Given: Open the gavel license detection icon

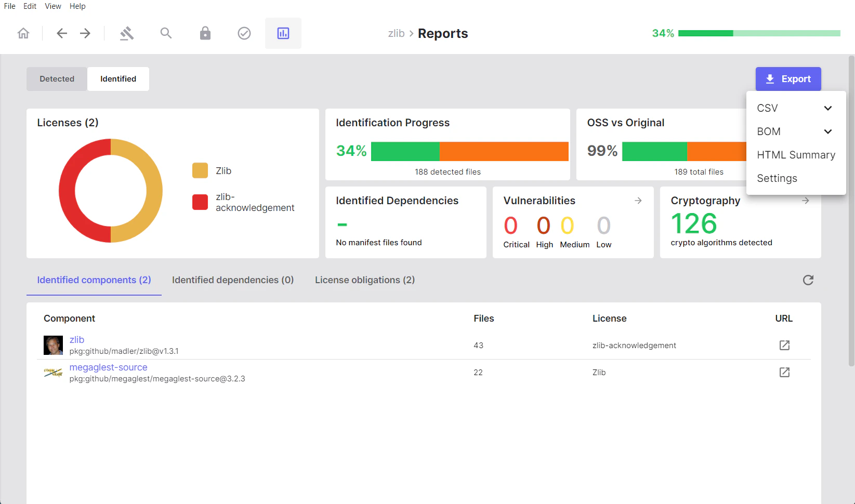Looking at the screenshot, I should pos(127,33).
